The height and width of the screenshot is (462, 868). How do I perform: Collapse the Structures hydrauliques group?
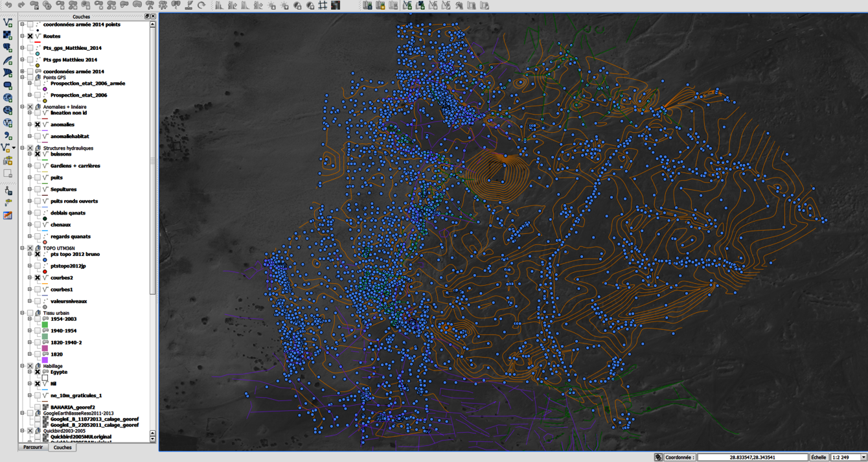pyautogui.click(x=22, y=148)
